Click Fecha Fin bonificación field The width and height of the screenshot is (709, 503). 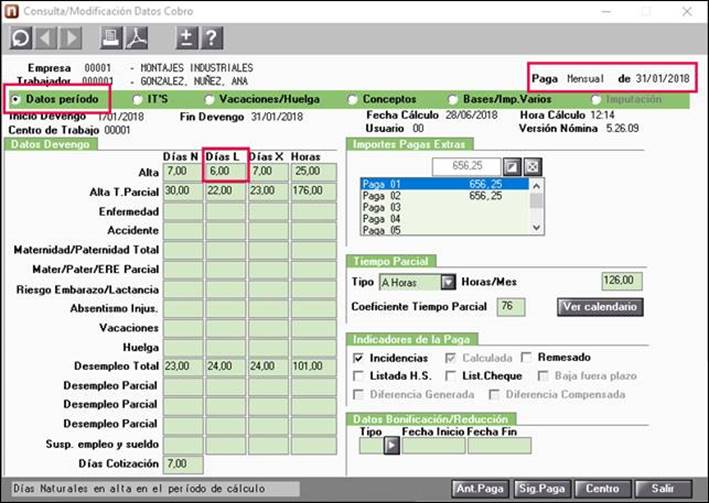pos(499,446)
